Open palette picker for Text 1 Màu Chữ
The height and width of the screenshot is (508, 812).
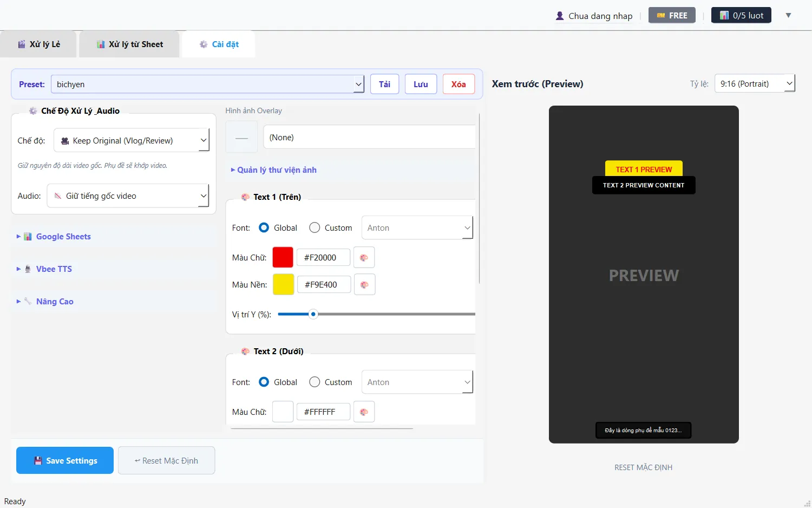(364, 258)
